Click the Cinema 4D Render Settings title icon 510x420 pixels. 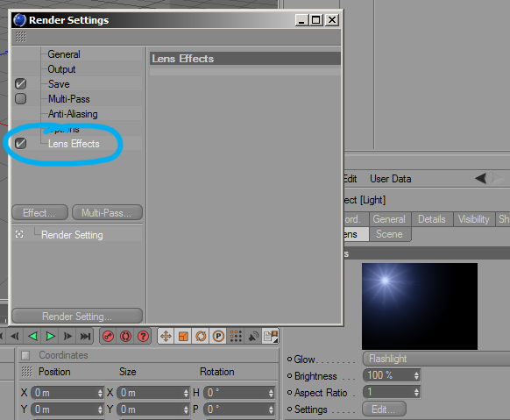[x=19, y=20]
